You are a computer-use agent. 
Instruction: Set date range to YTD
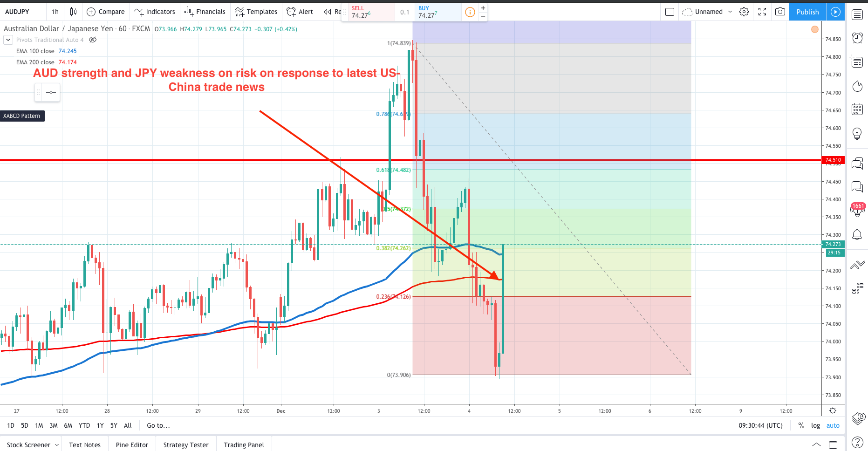(84, 425)
